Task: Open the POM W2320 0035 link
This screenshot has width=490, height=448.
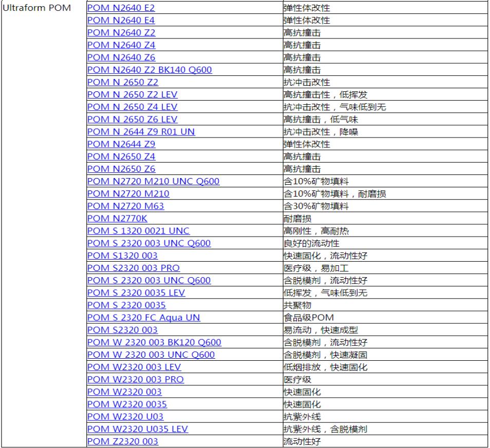Action: coord(127,404)
